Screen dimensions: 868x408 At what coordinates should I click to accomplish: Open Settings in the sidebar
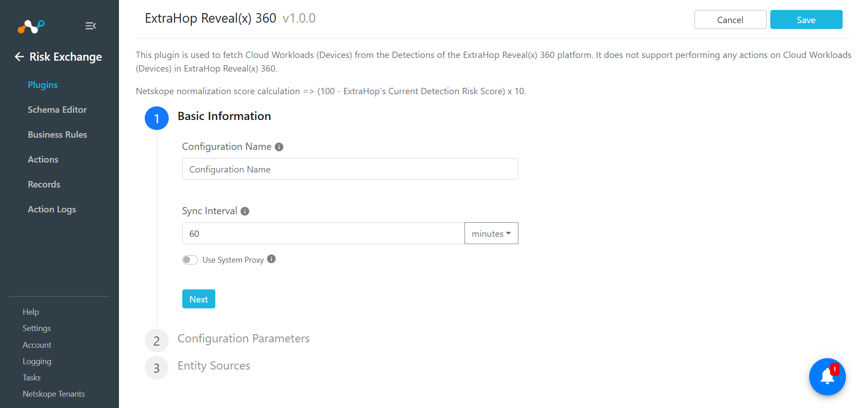pyautogui.click(x=37, y=328)
